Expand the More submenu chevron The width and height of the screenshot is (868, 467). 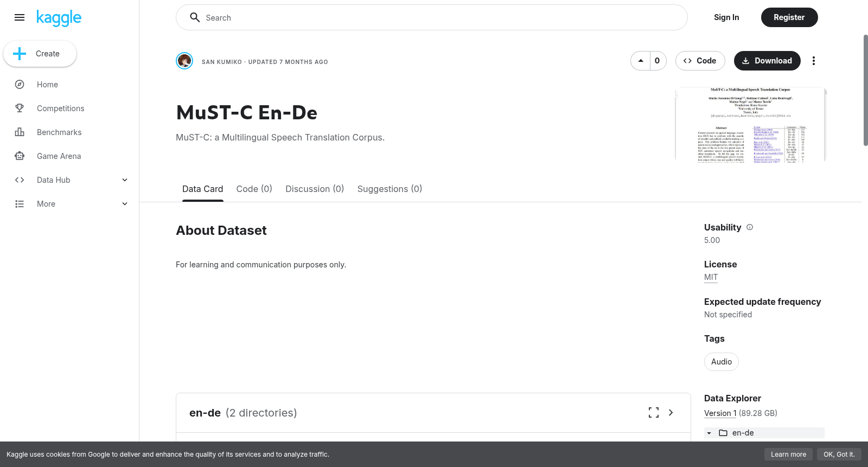tap(125, 204)
